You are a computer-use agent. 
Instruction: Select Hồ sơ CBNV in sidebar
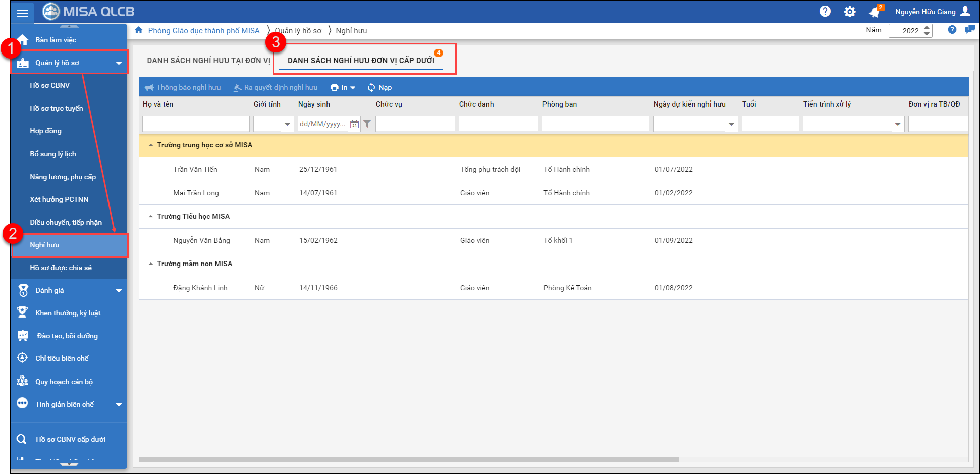(x=50, y=86)
